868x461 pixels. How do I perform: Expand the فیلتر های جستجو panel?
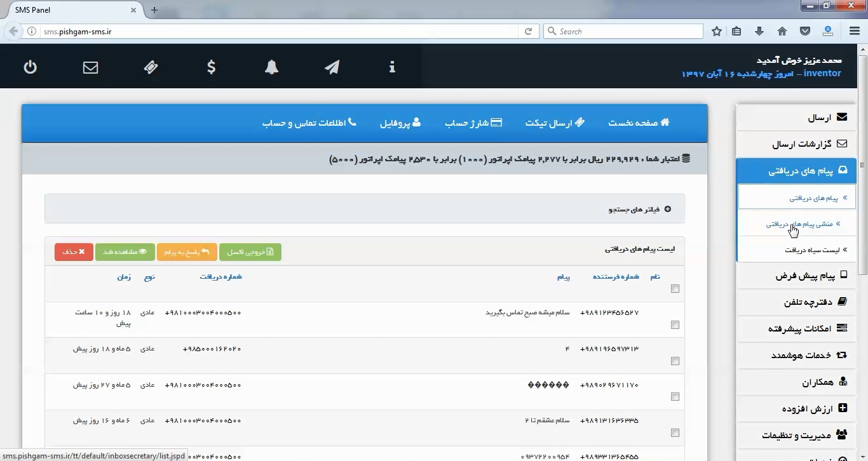point(365,209)
